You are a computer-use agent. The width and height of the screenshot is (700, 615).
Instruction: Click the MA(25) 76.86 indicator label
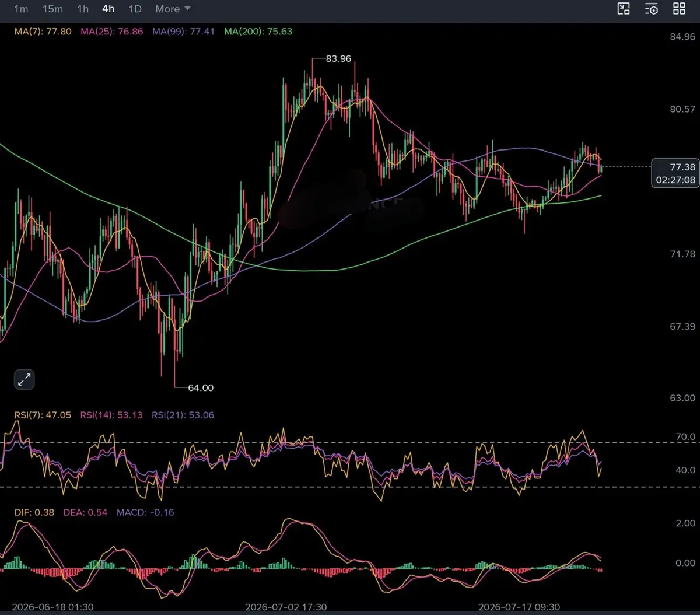click(x=111, y=32)
